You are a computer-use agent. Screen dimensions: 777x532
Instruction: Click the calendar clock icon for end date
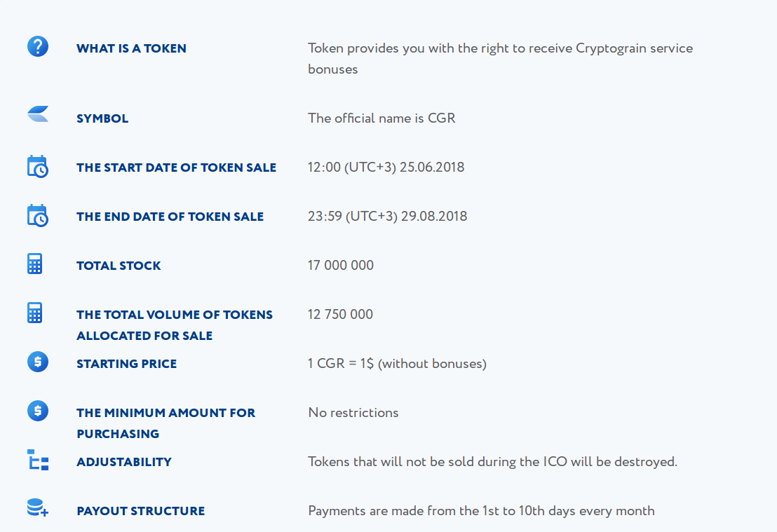pyautogui.click(x=38, y=215)
